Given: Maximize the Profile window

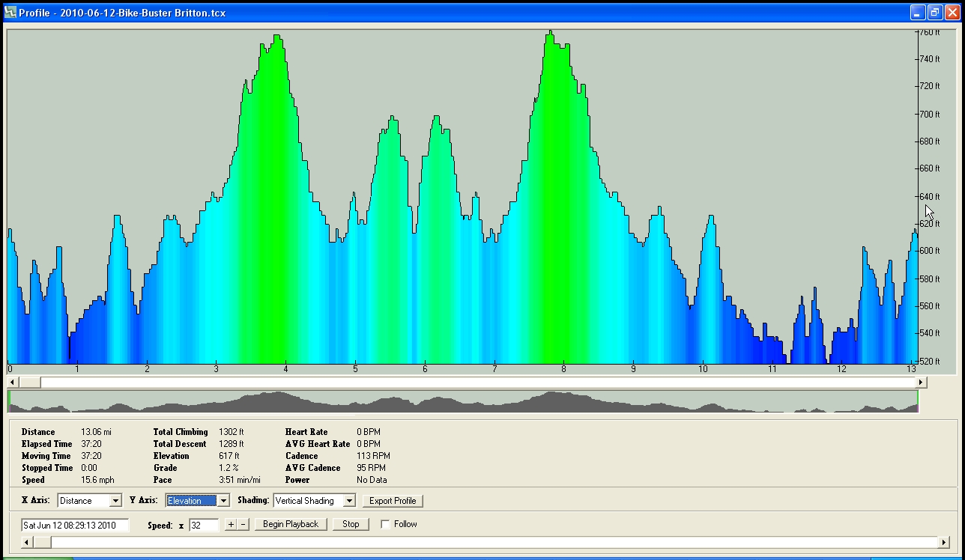Looking at the screenshot, I should click(x=934, y=13).
